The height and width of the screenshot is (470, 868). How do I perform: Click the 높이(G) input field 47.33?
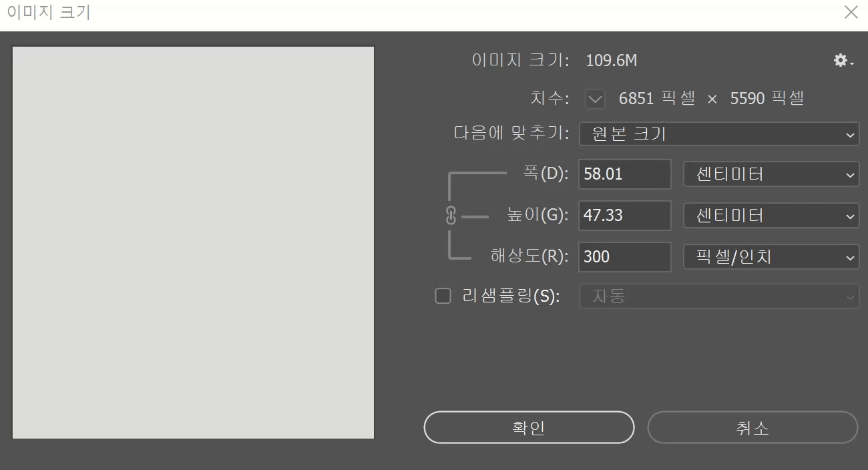pyautogui.click(x=625, y=216)
